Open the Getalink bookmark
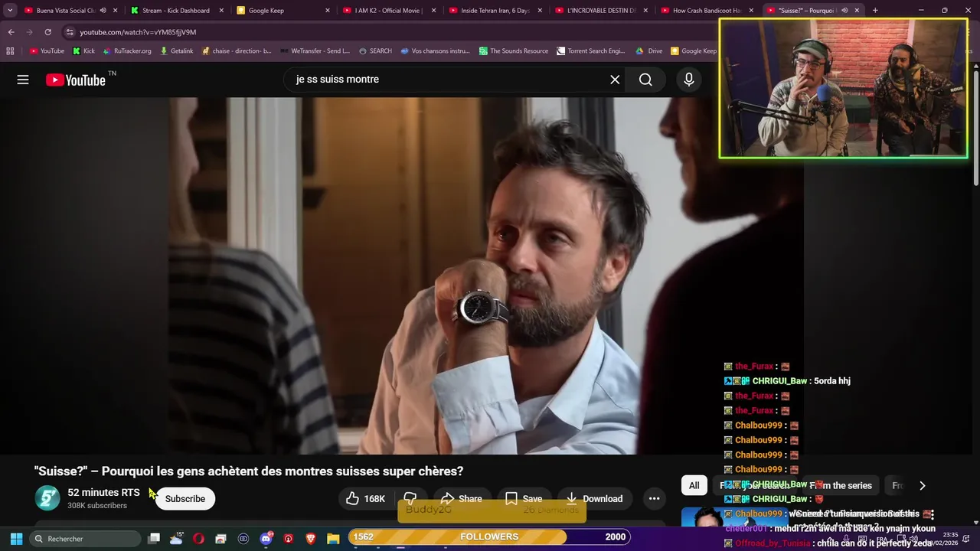 (x=176, y=51)
